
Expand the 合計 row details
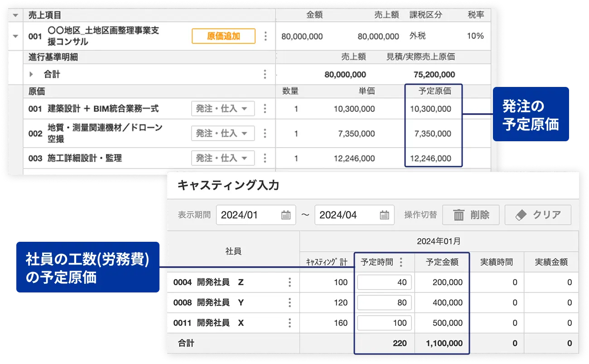[31, 74]
